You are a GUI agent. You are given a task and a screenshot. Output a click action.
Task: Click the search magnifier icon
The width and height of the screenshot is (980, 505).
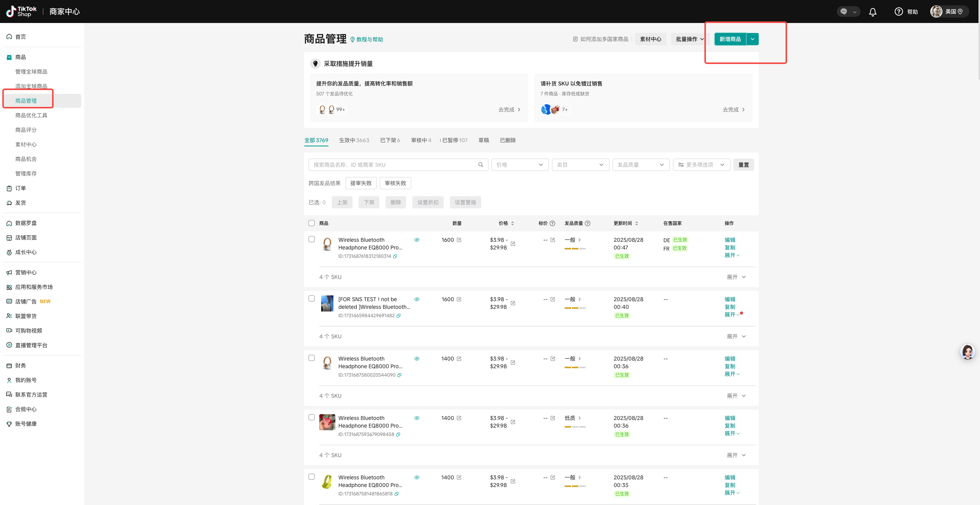point(480,165)
